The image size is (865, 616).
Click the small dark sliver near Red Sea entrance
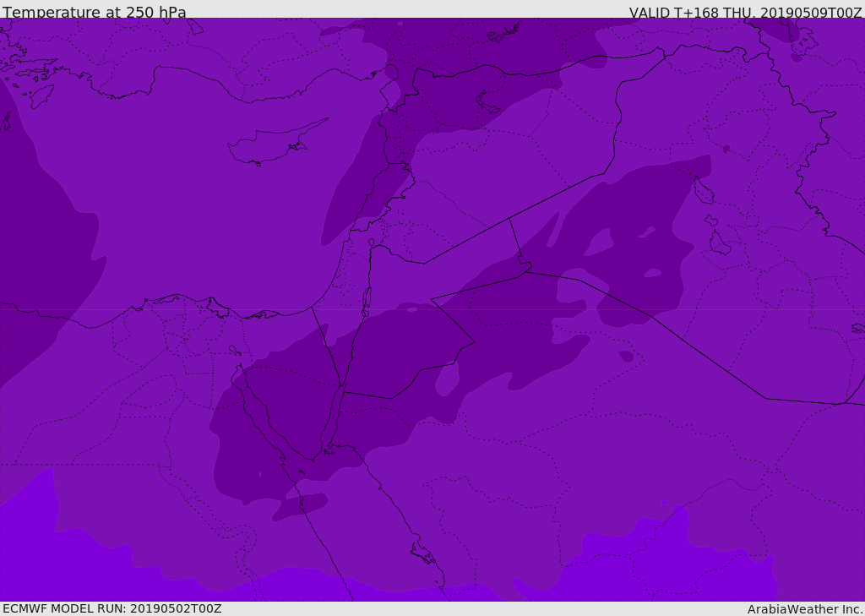(x=302, y=505)
